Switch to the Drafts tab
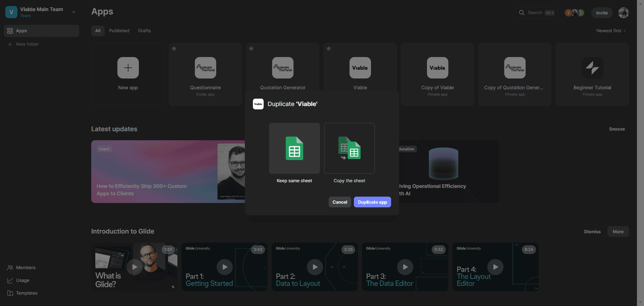 [x=144, y=31]
